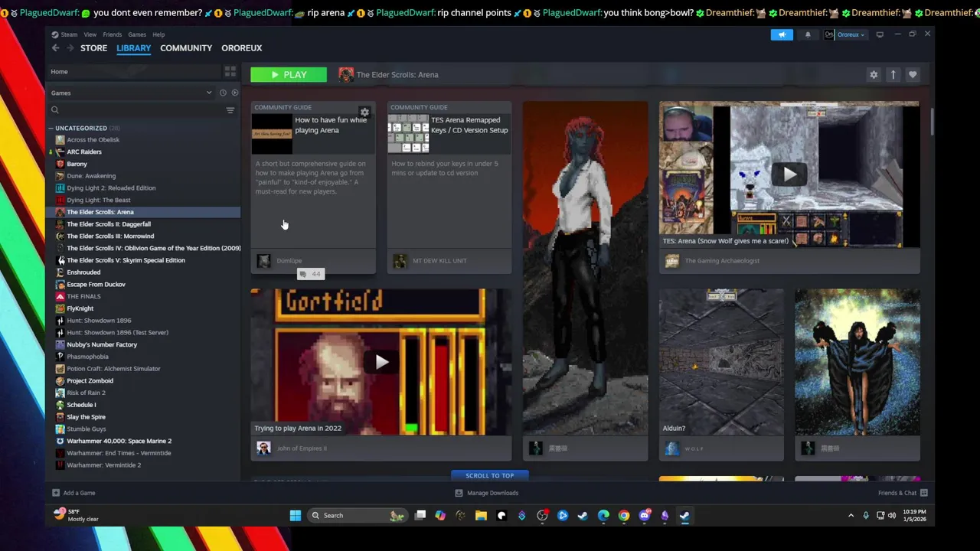The image size is (980, 551).
Task: Open Task View from taskbar
Action: [420, 515]
